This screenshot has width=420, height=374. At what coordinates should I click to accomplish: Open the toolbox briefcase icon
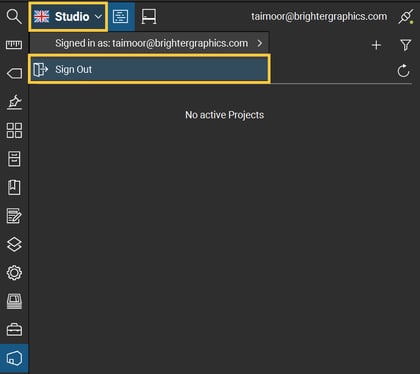pyautogui.click(x=14, y=330)
